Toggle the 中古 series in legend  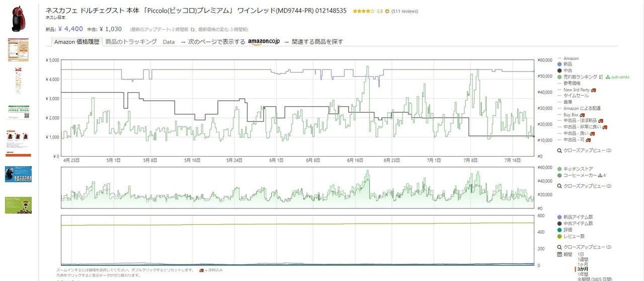tap(568, 71)
